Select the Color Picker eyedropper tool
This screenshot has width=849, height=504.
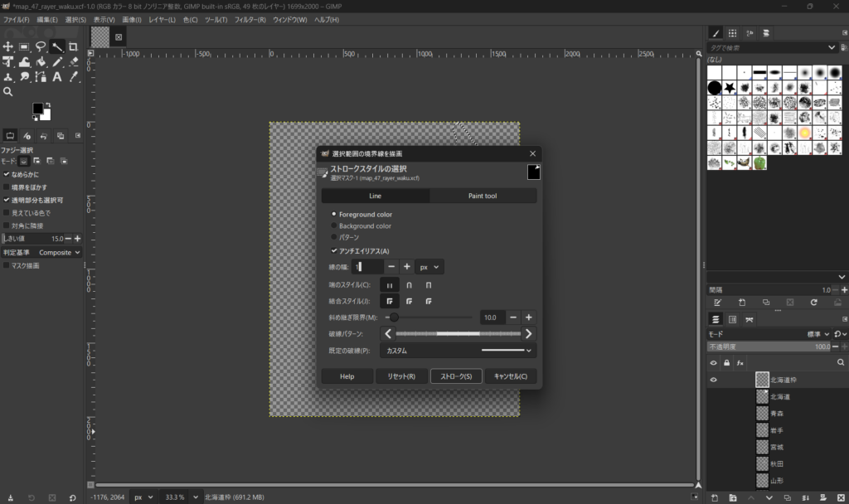pyautogui.click(x=74, y=77)
